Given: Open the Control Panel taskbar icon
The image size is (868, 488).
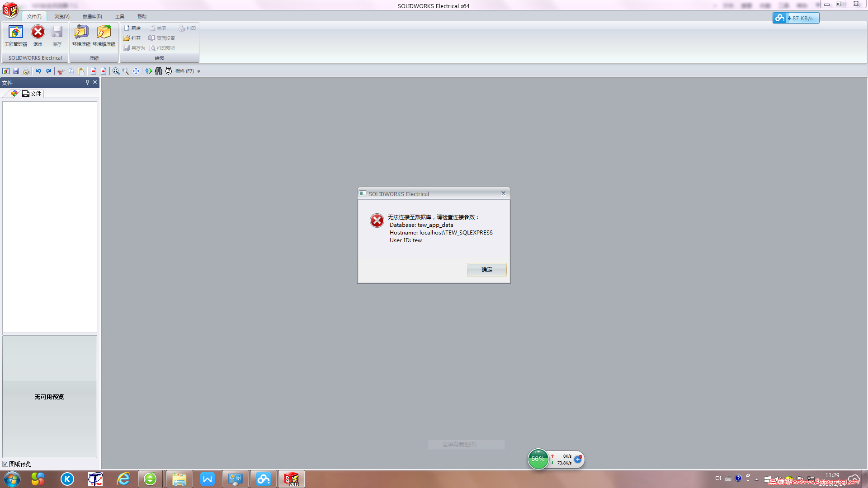Looking at the screenshot, I should [236, 479].
